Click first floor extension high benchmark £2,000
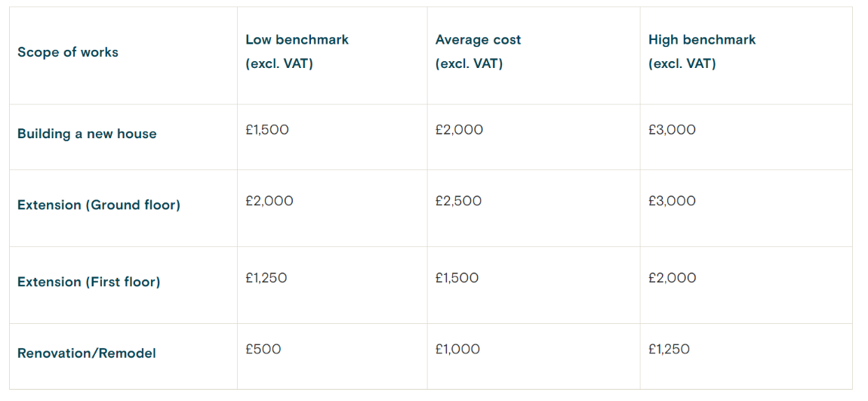The width and height of the screenshot is (868, 401). tap(672, 278)
